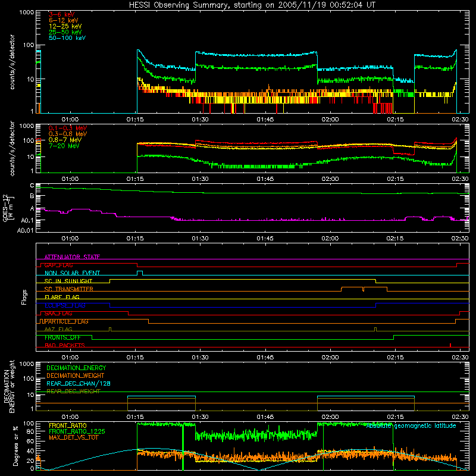Select the FRONTS_OFF flag label
The height and width of the screenshot is (476, 476).
coord(62,337)
